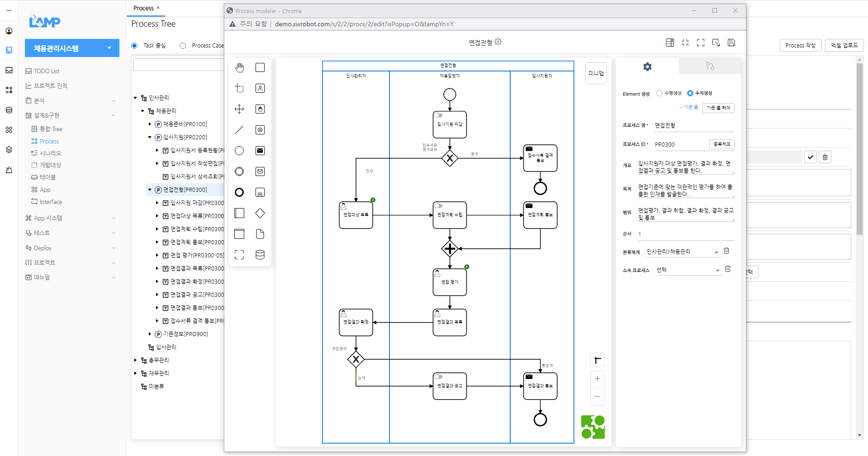This screenshot has height=456, width=868.
Task: Select the 수직생성 radio button
Action: tap(690, 93)
